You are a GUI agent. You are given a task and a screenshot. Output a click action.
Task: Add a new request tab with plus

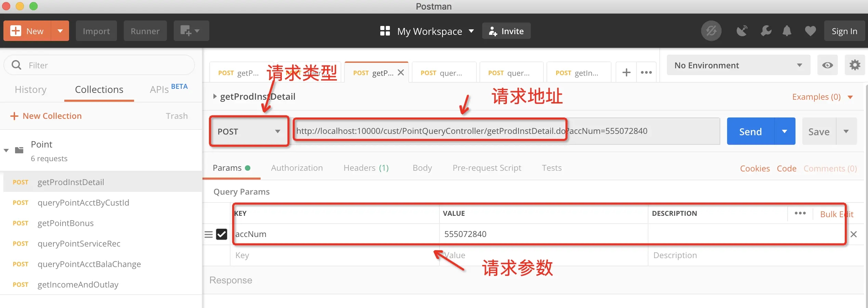(626, 72)
